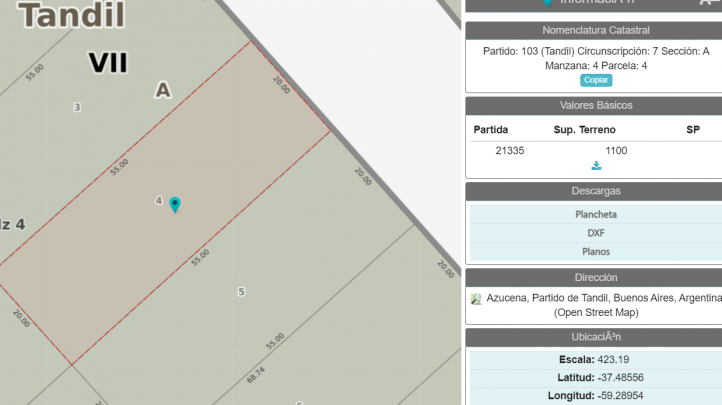Click the Dirección section header
This screenshot has width=722, height=405.
(596, 278)
